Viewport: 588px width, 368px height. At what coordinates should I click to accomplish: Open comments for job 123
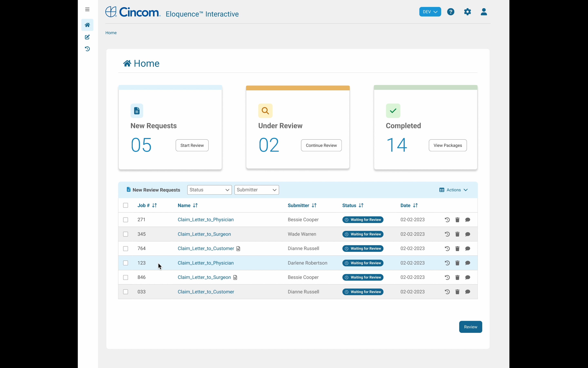468,263
